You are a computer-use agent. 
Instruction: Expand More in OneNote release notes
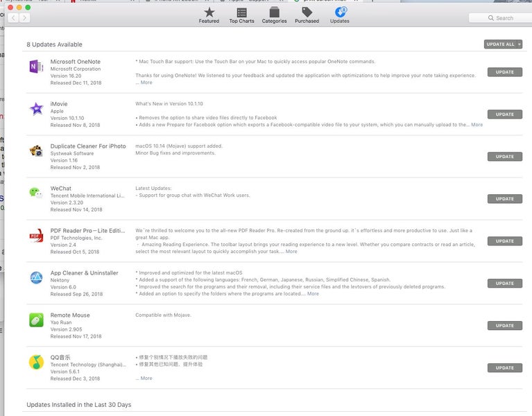tap(146, 83)
